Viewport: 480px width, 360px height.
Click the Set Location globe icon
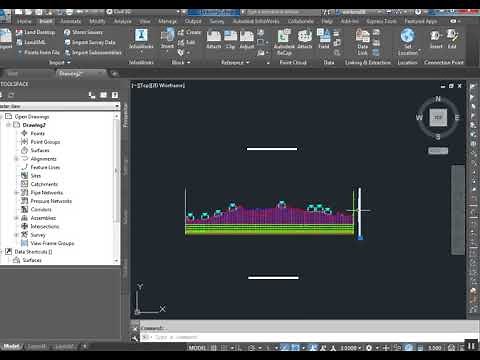click(x=407, y=35)
